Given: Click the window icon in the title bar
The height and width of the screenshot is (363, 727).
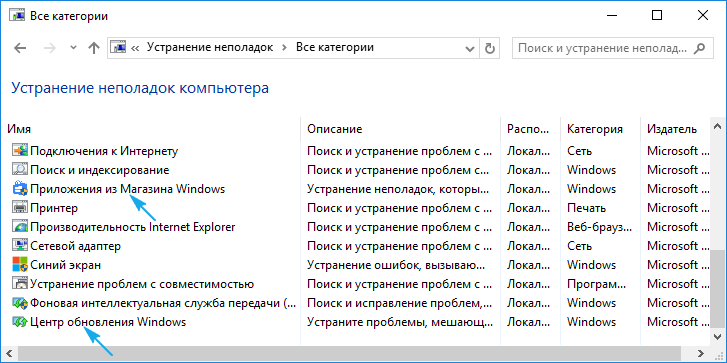Looking at the screenshot, I should point(18,15).
